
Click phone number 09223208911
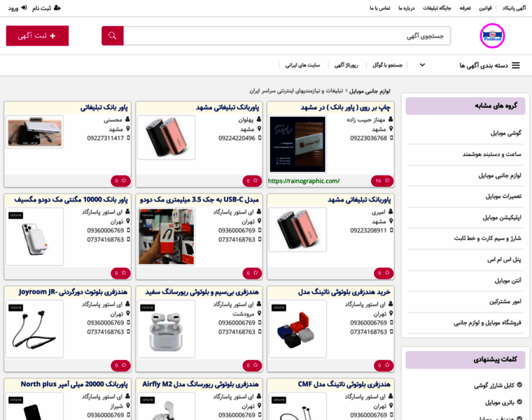coord(368,230)
